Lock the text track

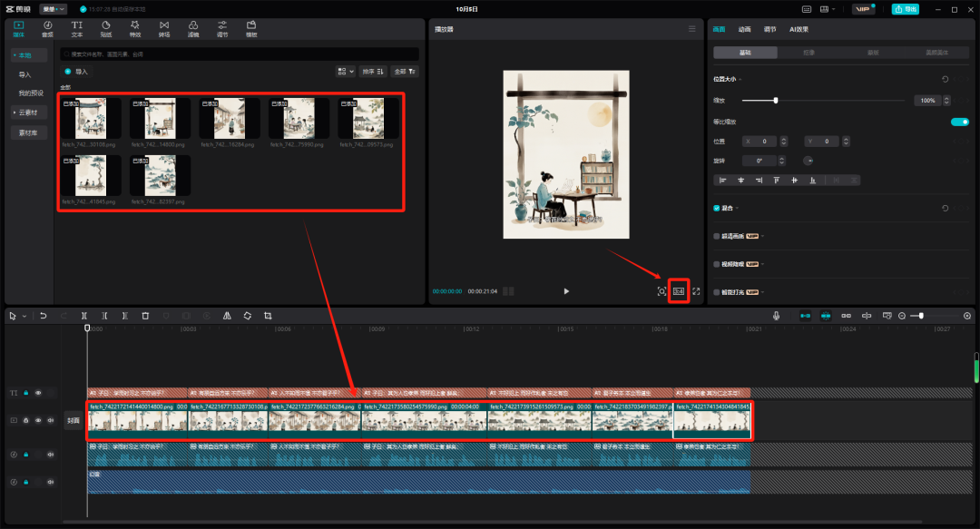click(x=26, y=393)
